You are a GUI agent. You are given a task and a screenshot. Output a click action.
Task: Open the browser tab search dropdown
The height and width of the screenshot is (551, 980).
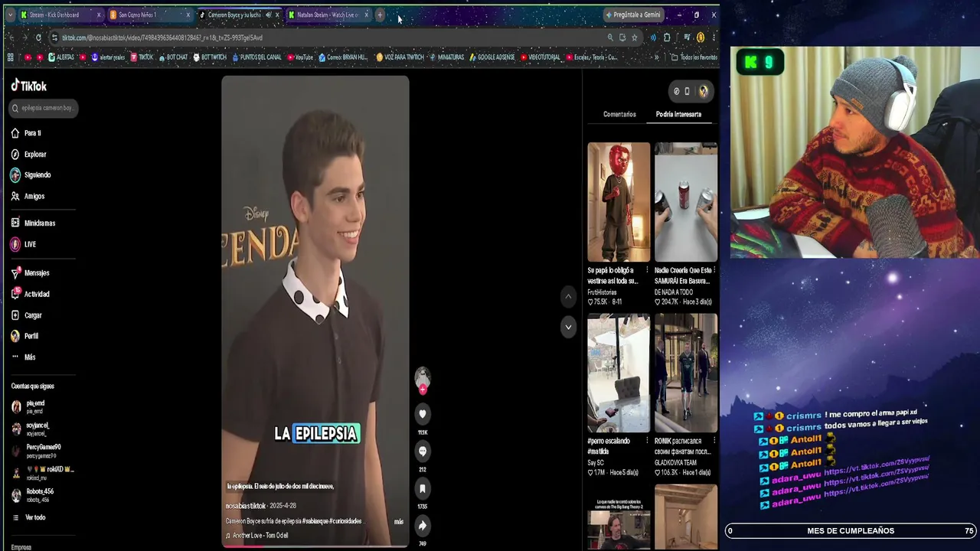(10, 15)
